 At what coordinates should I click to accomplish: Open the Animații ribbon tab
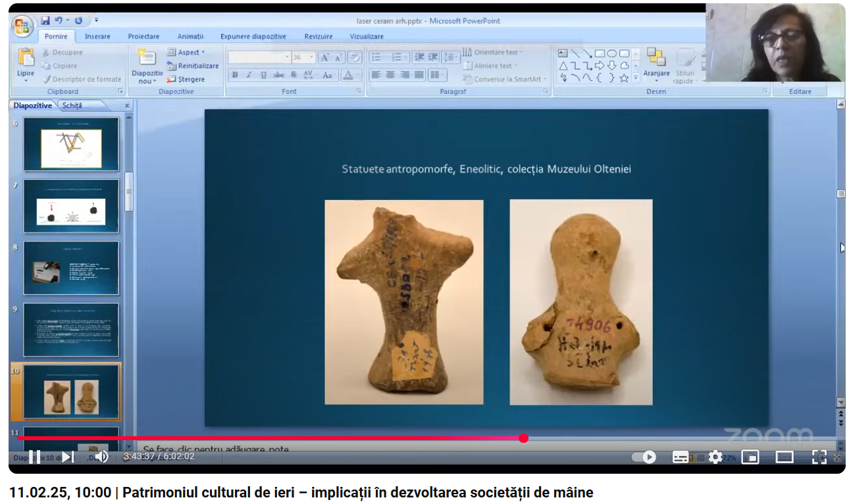tap(190, 36)
